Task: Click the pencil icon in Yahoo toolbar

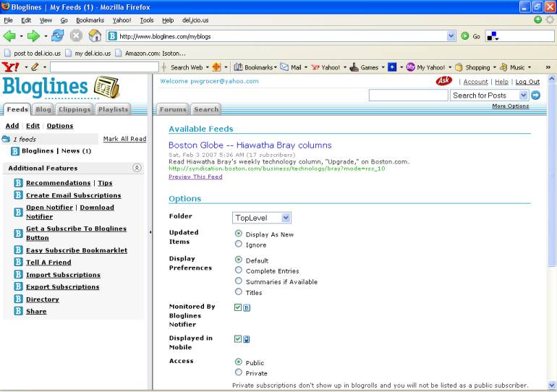Action: 35,67
